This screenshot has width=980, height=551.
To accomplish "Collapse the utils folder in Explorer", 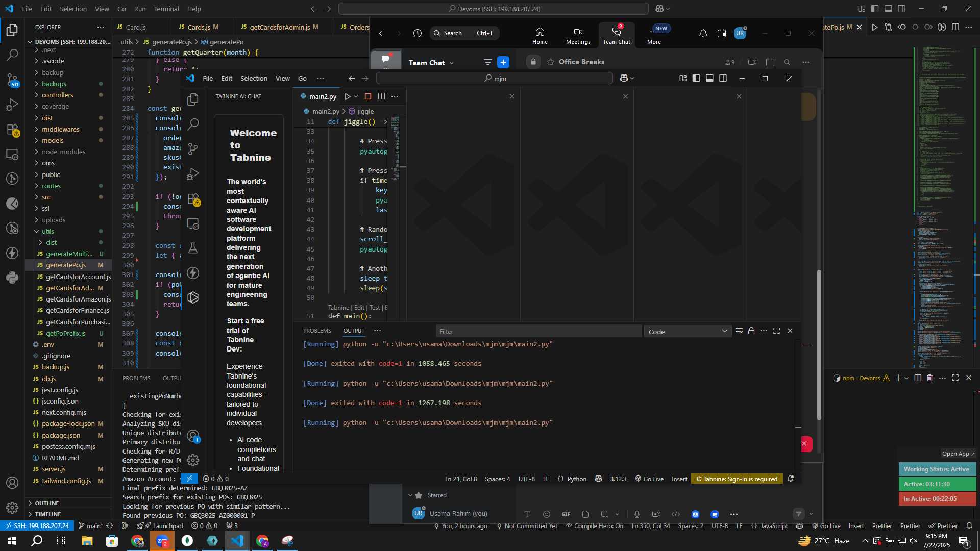I will point(68,231).
